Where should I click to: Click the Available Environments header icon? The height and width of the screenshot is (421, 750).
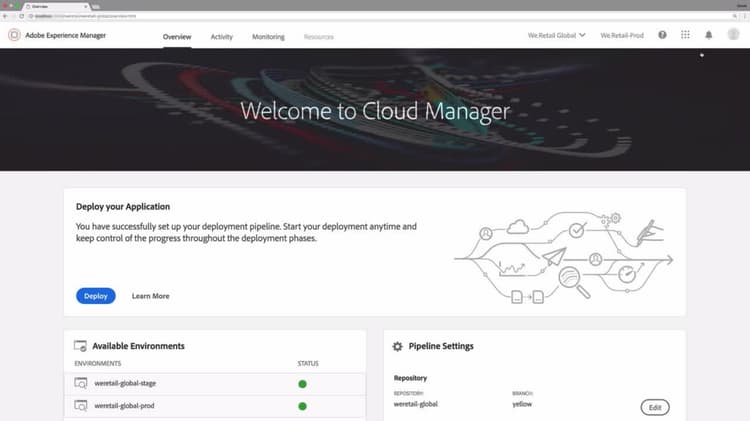click(80, 345)
